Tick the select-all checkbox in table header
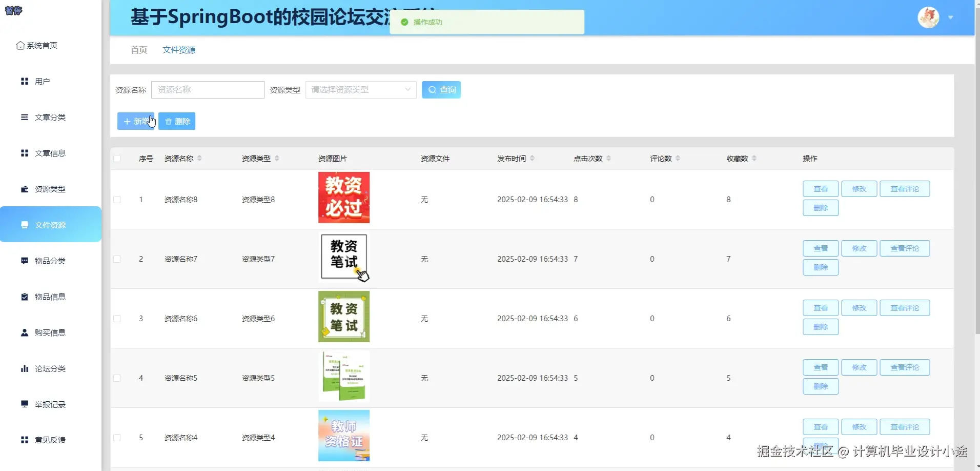Screen dimensions: 980x471 tap(117, 159)
